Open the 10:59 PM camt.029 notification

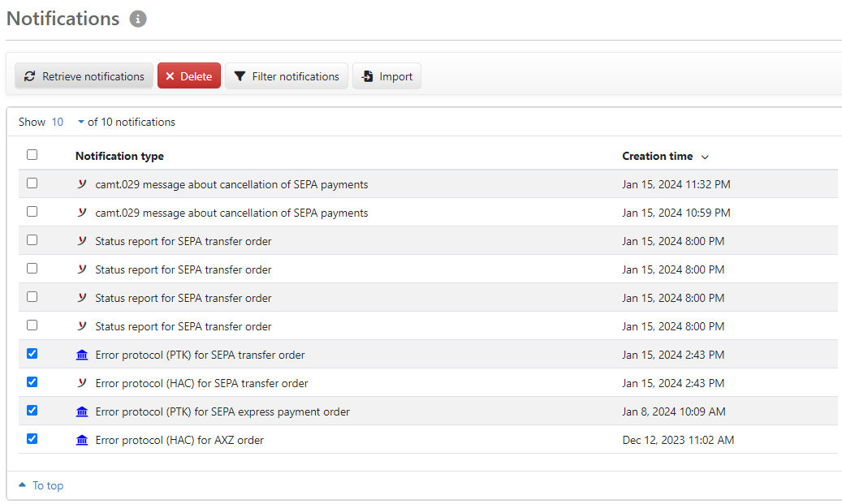(x=231, y=213)
